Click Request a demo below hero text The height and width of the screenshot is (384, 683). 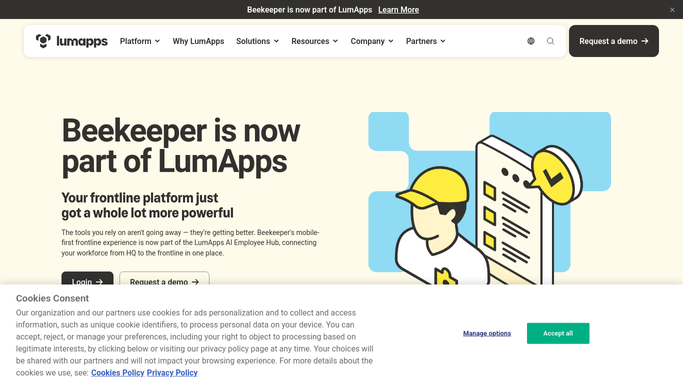point(164,279)
